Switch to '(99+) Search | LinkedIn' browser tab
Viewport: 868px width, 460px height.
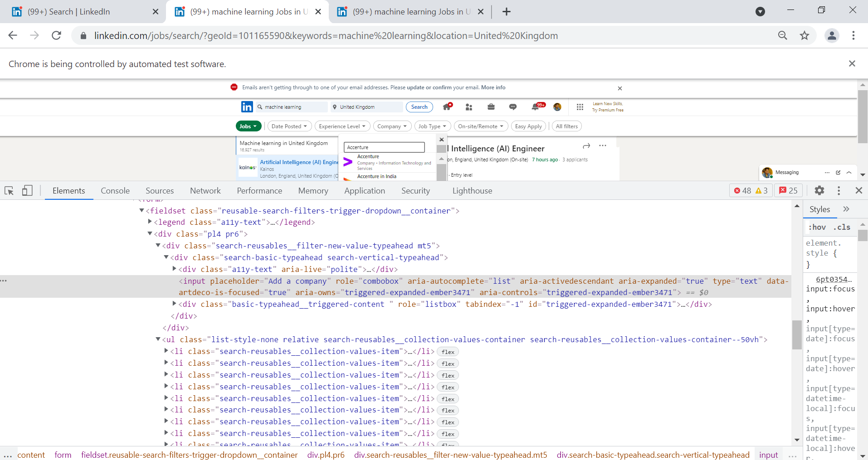click(83, 12)
